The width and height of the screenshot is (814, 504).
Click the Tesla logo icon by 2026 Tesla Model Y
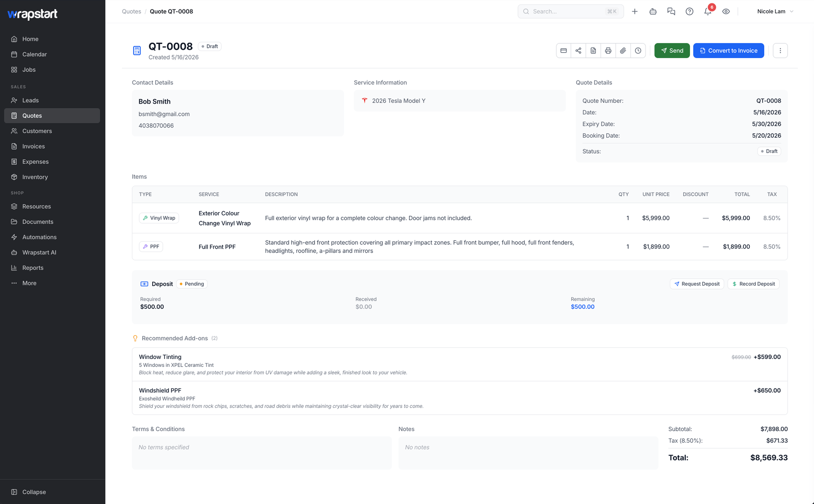tap(365, 100)
